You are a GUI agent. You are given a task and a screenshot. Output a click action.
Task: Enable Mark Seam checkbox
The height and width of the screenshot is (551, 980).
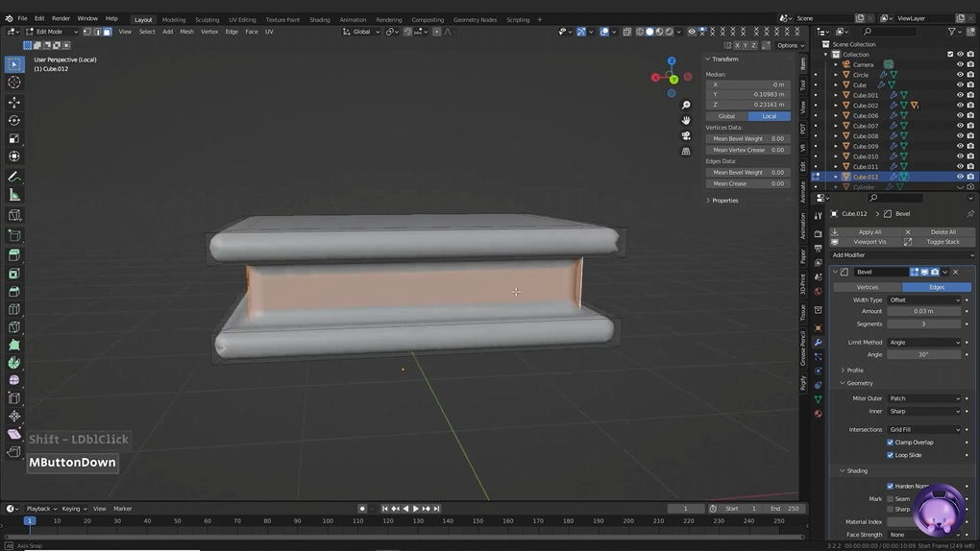tap(890, 499)
